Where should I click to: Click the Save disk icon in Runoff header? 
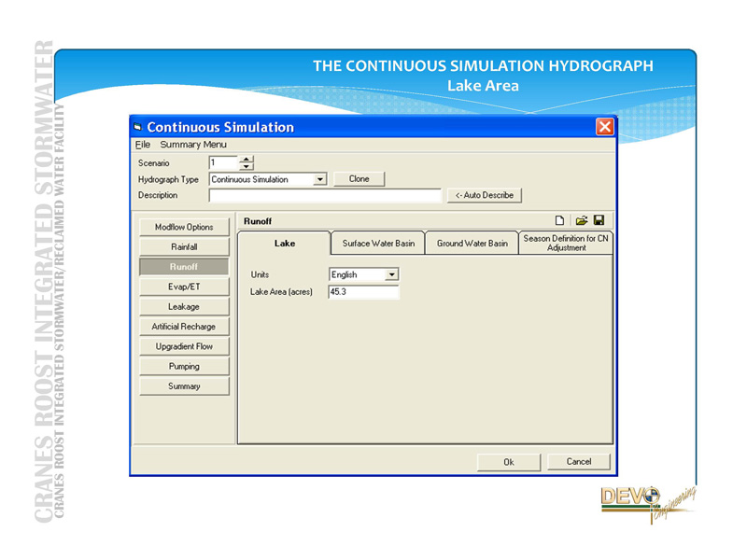click(599, 220)
